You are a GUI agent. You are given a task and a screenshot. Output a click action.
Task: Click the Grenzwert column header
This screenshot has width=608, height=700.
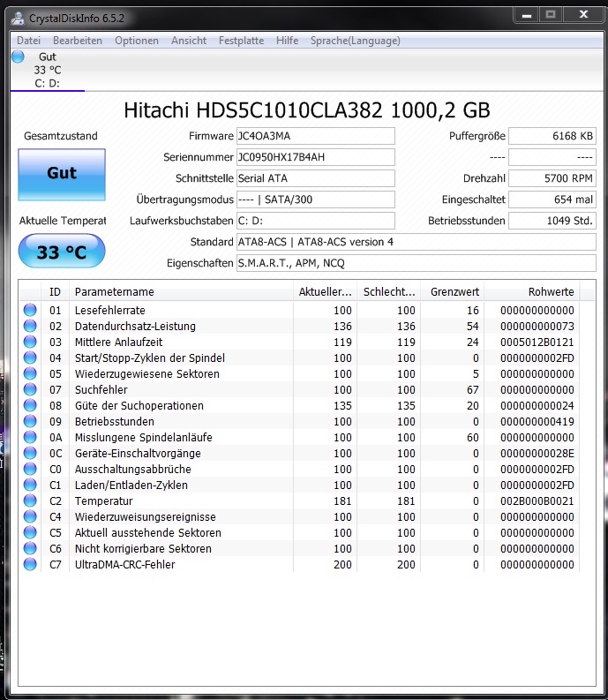click(452, 292)
